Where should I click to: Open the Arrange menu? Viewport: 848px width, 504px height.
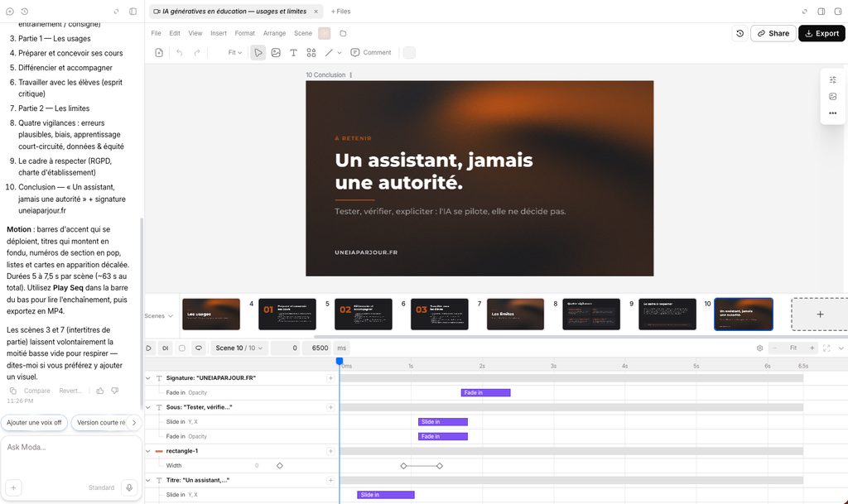tap(274, 33)
